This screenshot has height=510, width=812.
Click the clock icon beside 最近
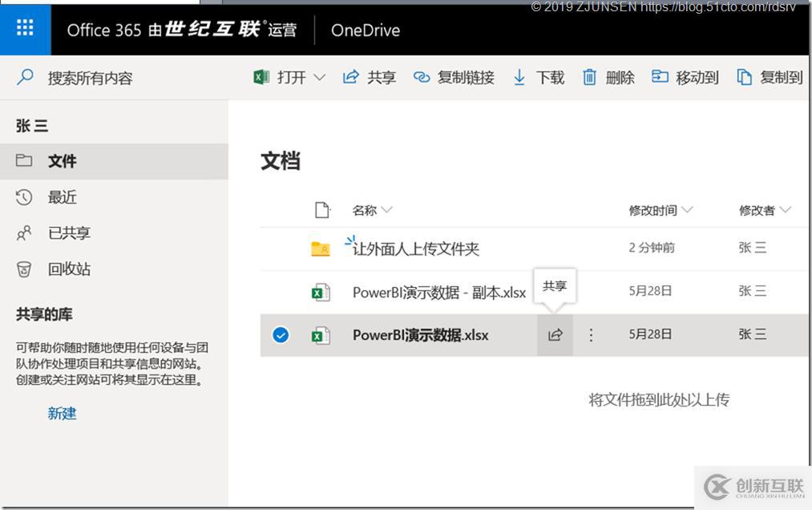[x=24, y=197]
